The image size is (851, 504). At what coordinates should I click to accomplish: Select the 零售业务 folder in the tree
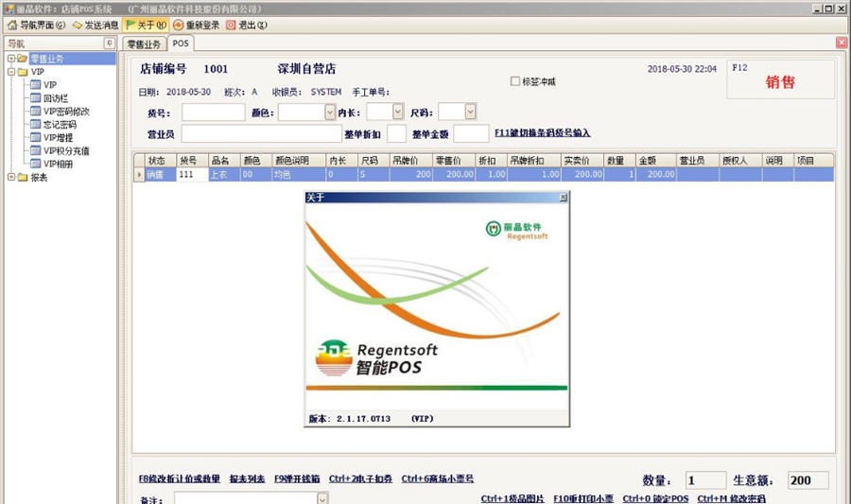(x=46, y=59)
